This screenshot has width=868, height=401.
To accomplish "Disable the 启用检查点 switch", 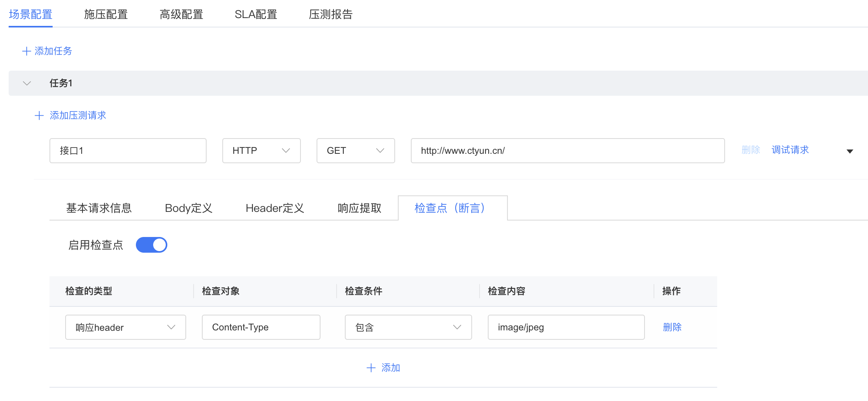I will (x=151, y=245).
